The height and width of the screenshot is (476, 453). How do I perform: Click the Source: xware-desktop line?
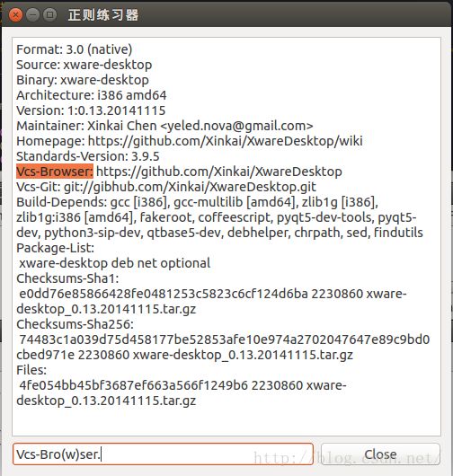(84, 65)
